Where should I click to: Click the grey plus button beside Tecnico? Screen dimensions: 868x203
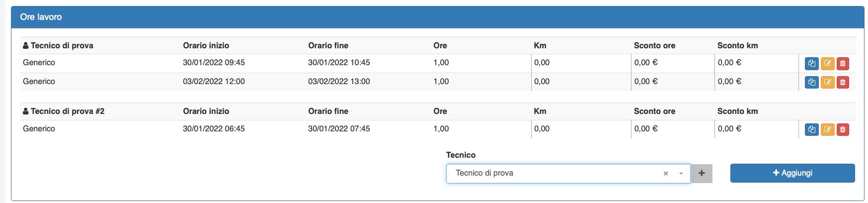click(x=702, y=174)
